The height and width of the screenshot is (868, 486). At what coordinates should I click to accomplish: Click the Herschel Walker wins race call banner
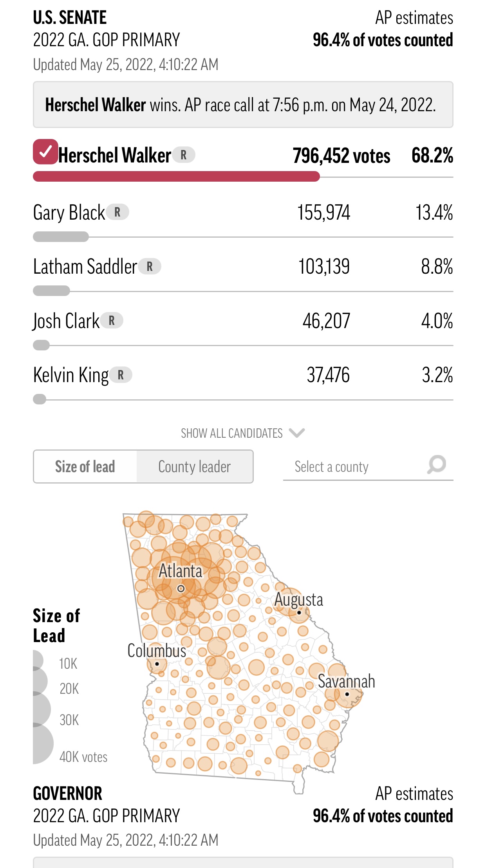coord(243,105)
